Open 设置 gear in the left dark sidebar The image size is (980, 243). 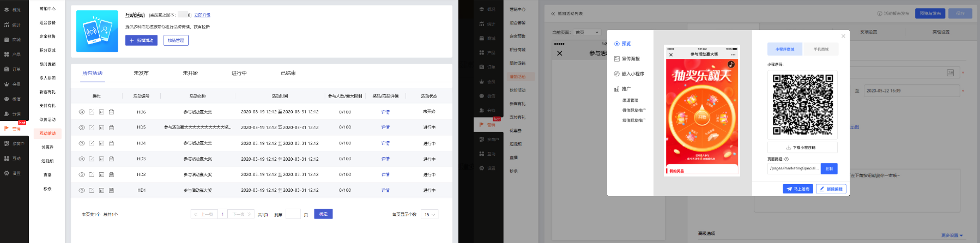coord(13,173)
